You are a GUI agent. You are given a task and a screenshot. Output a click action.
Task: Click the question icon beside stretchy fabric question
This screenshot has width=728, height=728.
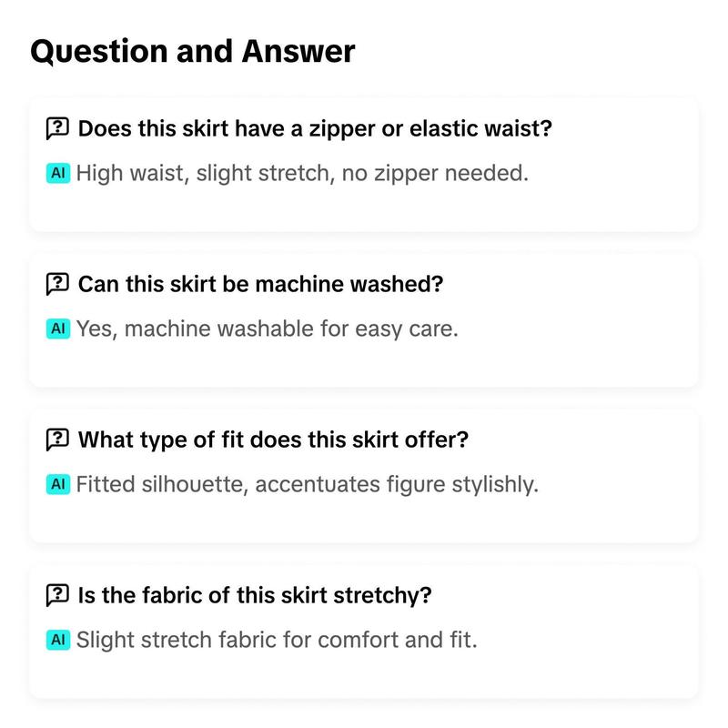point(57,595)
